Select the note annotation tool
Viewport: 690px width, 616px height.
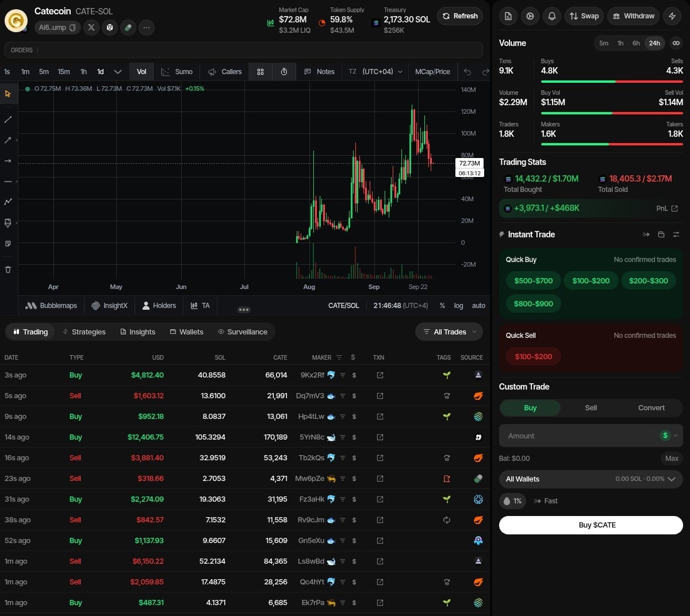click(8, 244)
